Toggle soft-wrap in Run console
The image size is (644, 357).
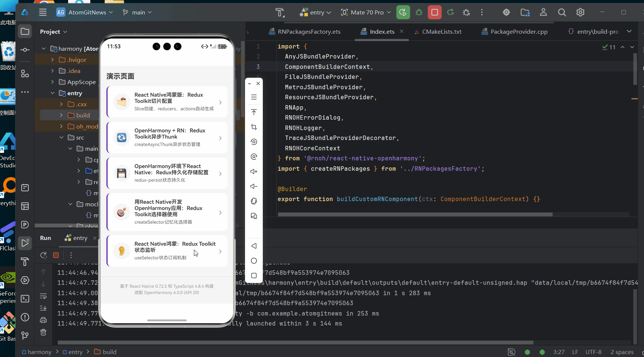[43, 296]
